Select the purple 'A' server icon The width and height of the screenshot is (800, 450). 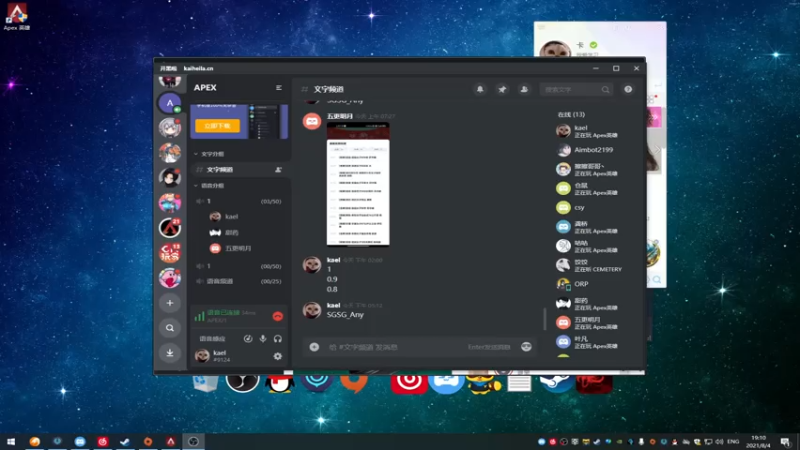pyautogui.click(x=170, y=103)
